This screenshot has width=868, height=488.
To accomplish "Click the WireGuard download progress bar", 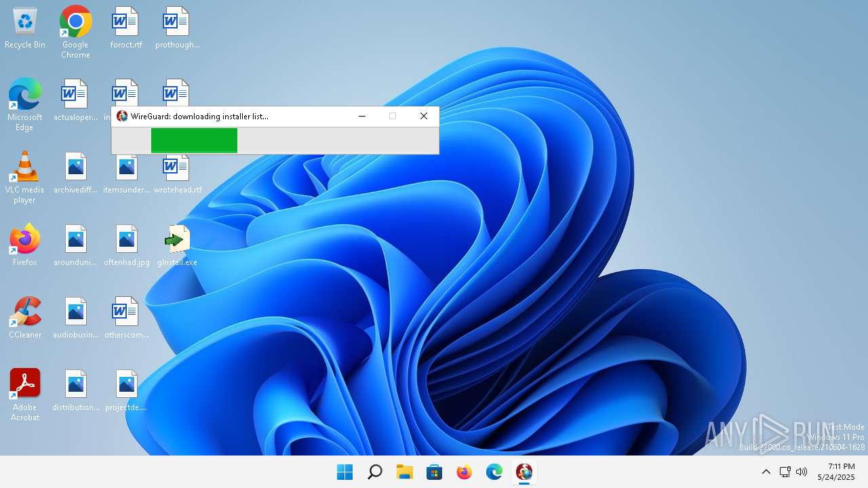I will coord(275,140).
